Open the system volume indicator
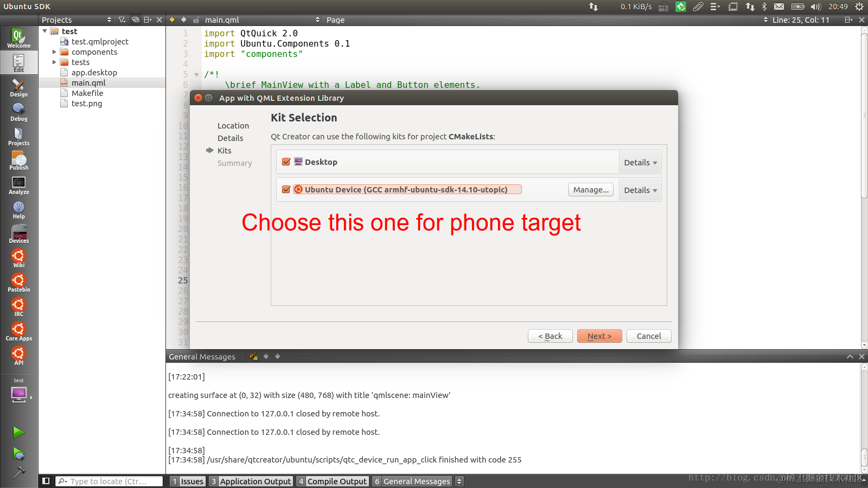868x488 pixels. coord(815,7)
